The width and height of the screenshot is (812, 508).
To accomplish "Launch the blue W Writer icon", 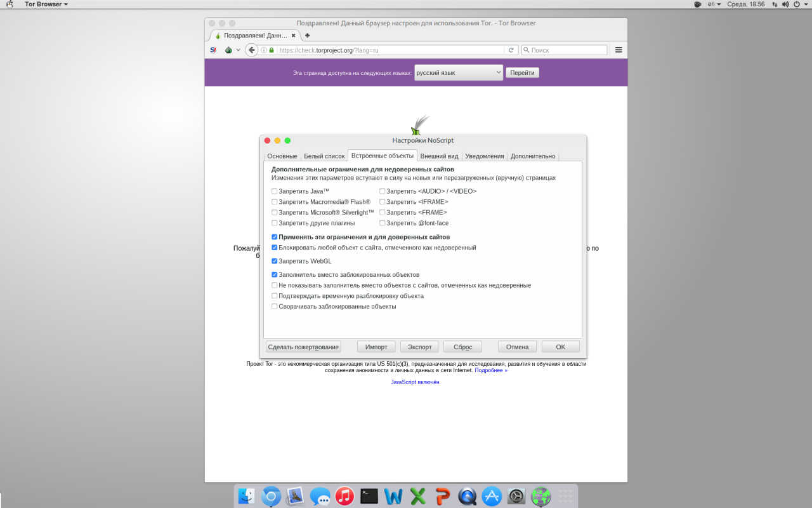I will coord(393,496).
